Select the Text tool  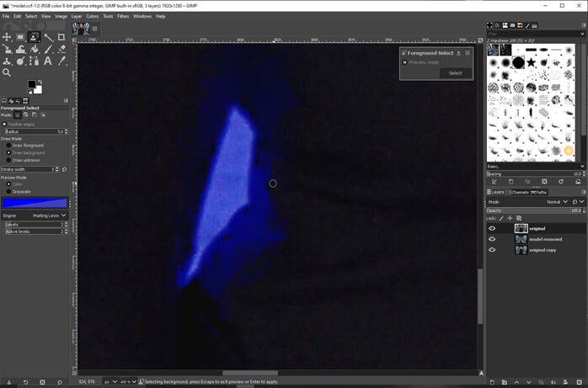[x=48, y=61]
